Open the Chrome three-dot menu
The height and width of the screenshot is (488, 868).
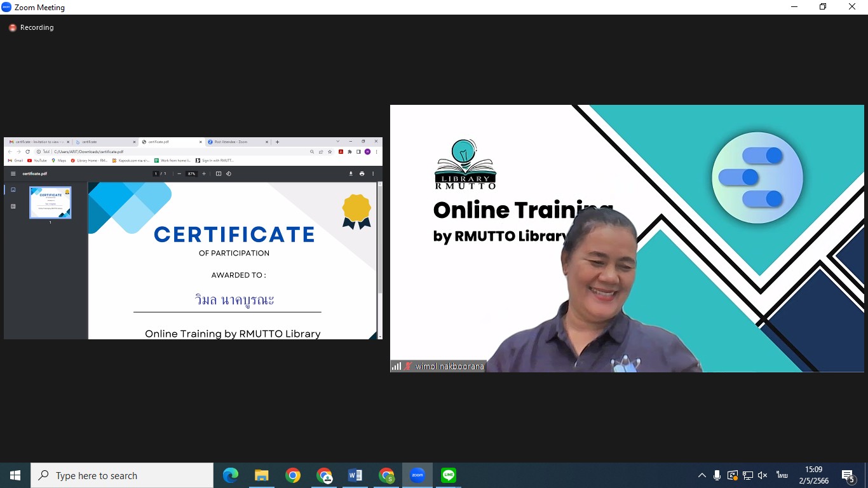point(377,152)
